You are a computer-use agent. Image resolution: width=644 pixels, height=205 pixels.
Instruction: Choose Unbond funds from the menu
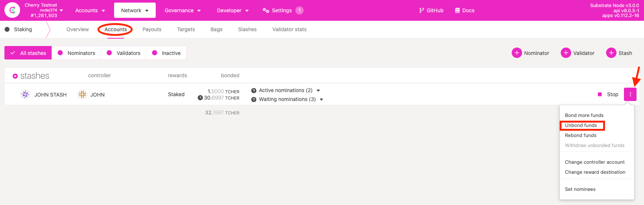[581, 126]
